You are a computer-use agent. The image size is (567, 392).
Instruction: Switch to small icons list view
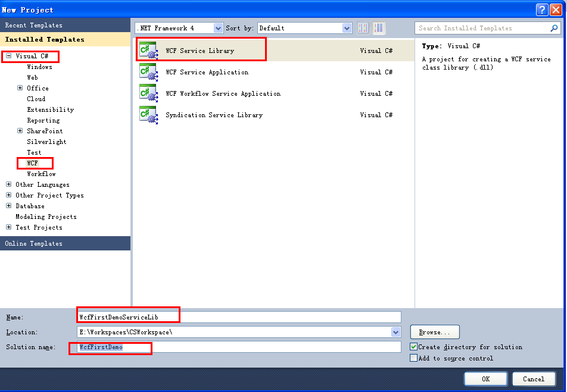click(364, 28)
